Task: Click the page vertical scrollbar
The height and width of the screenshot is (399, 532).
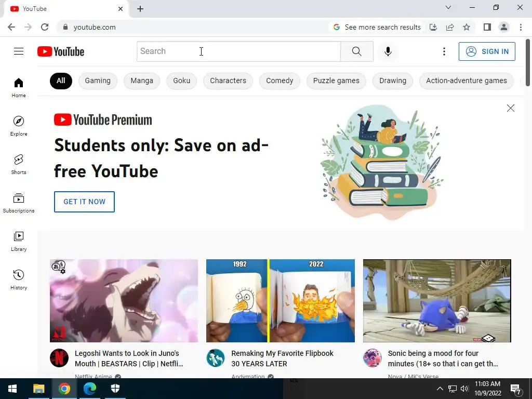Action: click(528, 62)
